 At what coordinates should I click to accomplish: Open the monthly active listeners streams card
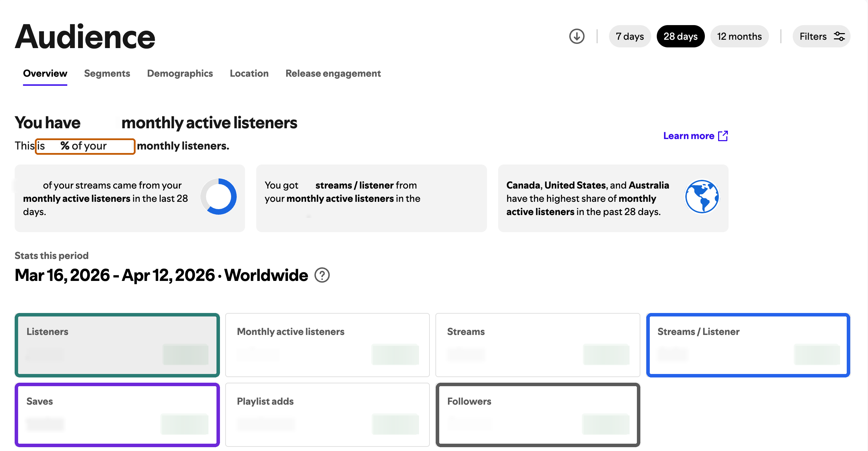click(130, 198)
